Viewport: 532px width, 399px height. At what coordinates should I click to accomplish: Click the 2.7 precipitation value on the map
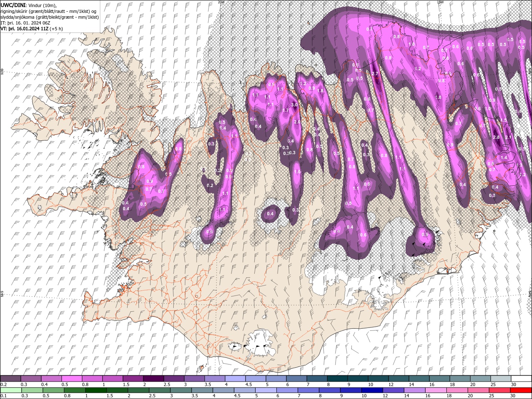point(375,74)
